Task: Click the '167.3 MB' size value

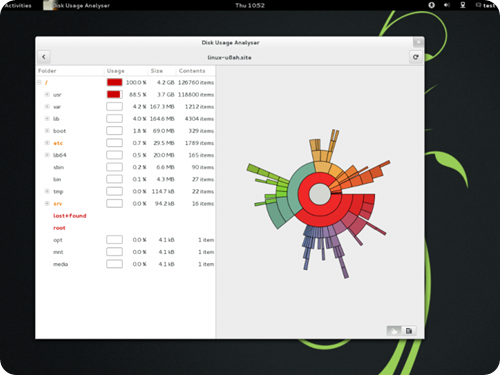Action: [x=162, y=107]
